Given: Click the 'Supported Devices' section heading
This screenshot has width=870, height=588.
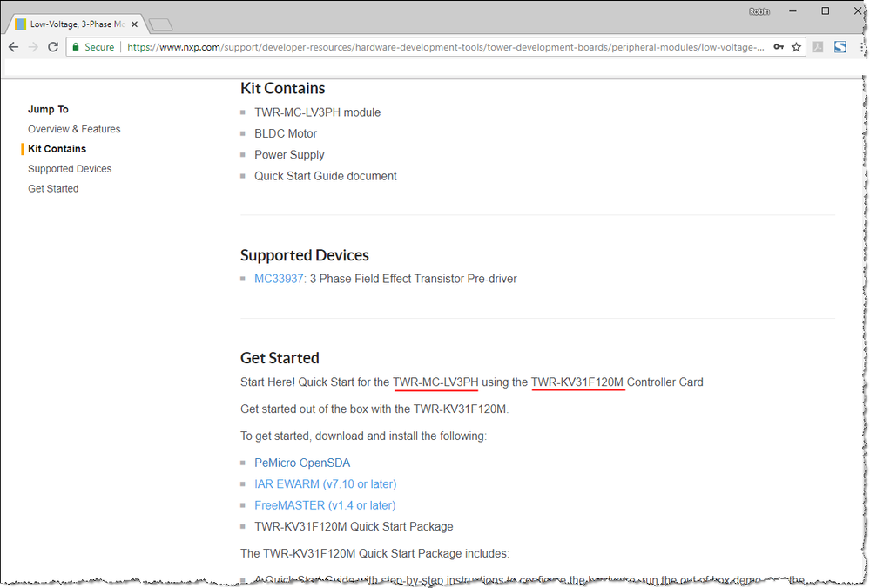Looking at the screenshot, I should [305, 255].
